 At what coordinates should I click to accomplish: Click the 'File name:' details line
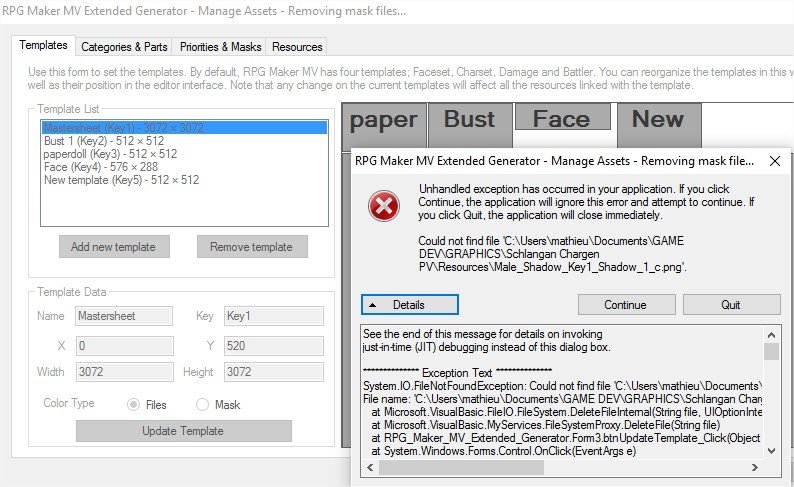pos(562,399)
